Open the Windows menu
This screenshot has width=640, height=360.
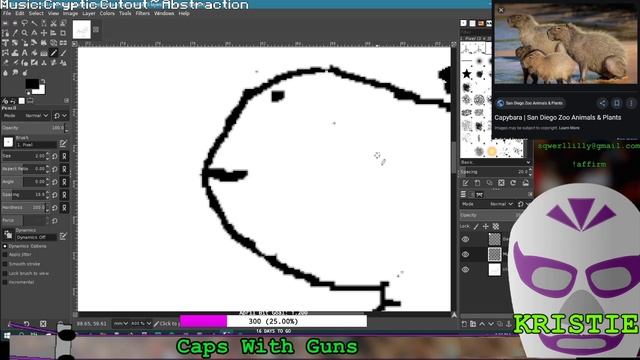pos(164,13)
